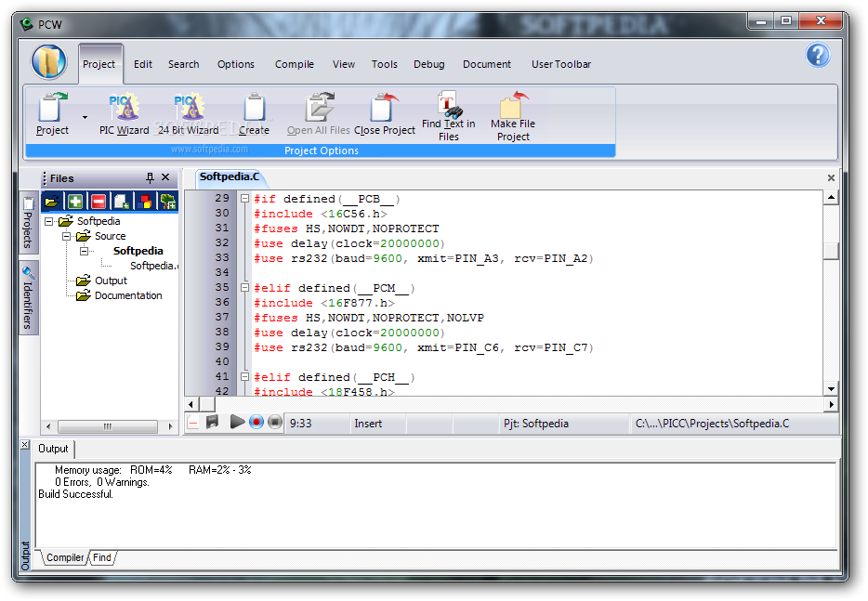
Task: Pin the Files panel
Action: click(150, 177)
